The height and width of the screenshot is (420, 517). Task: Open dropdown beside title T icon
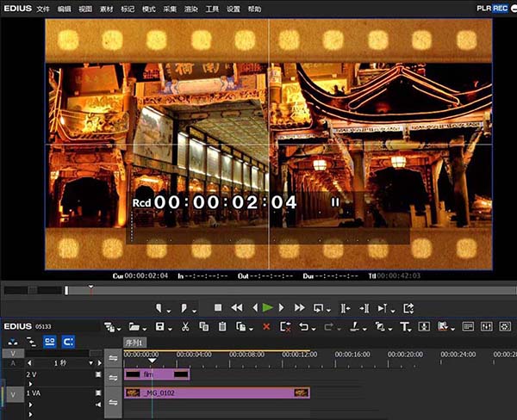click(409, 330)
